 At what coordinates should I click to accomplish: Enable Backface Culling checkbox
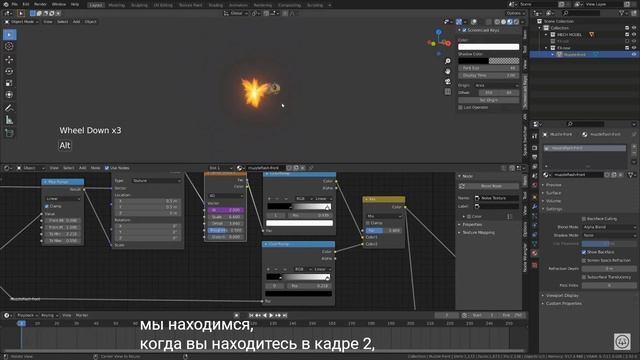[x=584, y=219]
